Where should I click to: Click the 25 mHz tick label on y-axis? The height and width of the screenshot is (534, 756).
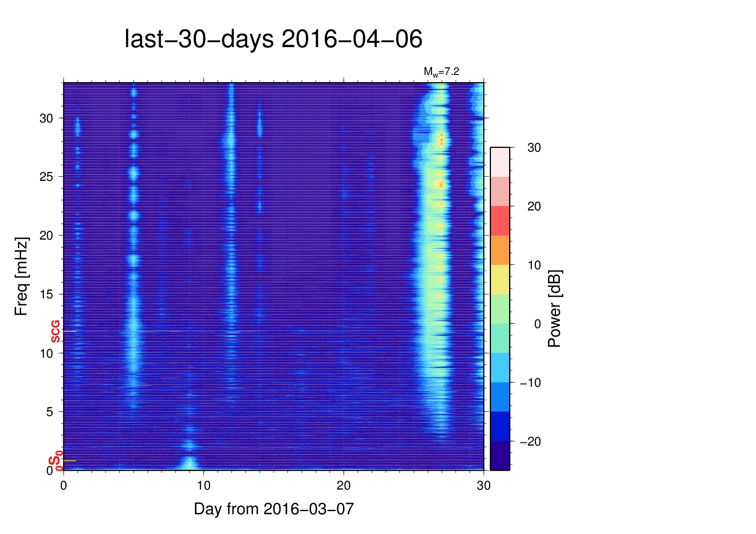pos(46,177)
